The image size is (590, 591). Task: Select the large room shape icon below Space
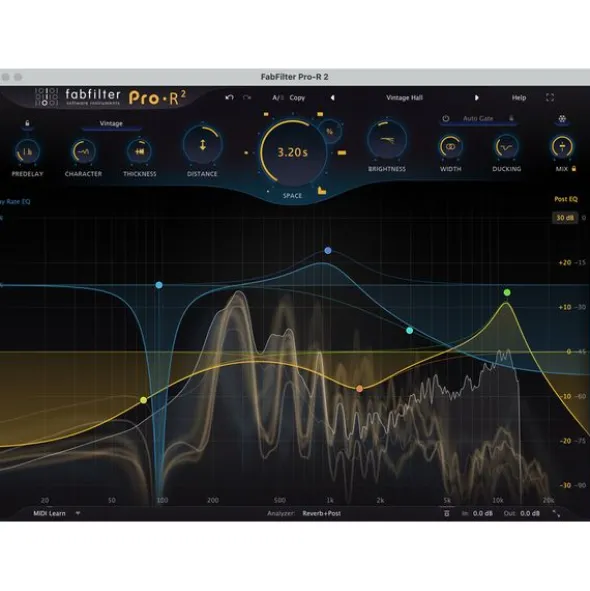322,190
